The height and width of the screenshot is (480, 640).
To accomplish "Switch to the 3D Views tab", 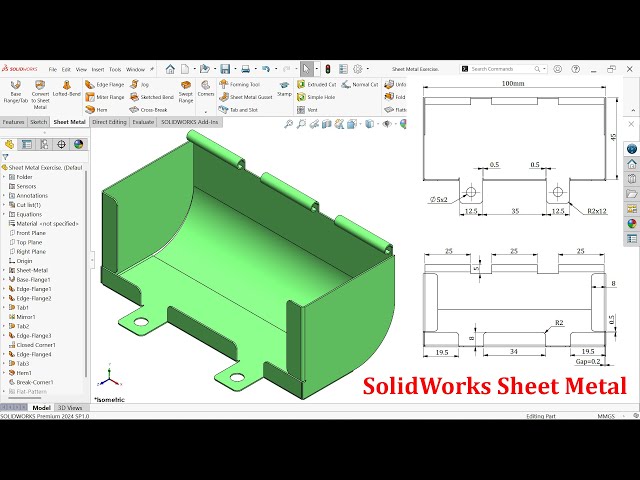I will [x=70, y=408].
